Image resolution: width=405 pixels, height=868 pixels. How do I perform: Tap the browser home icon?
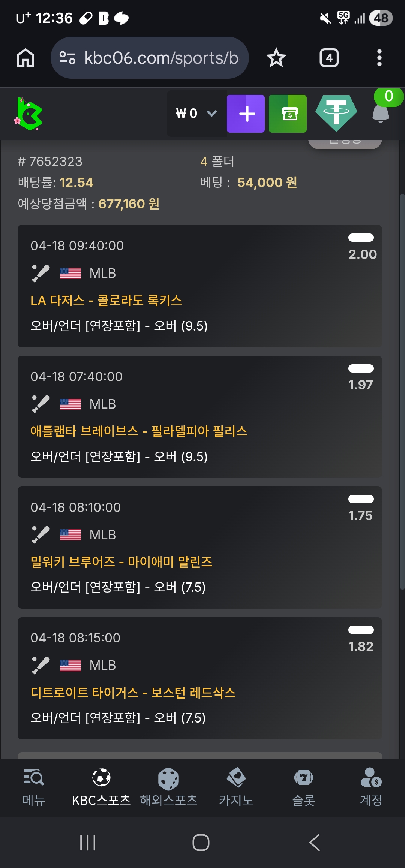tap(25, 58)
